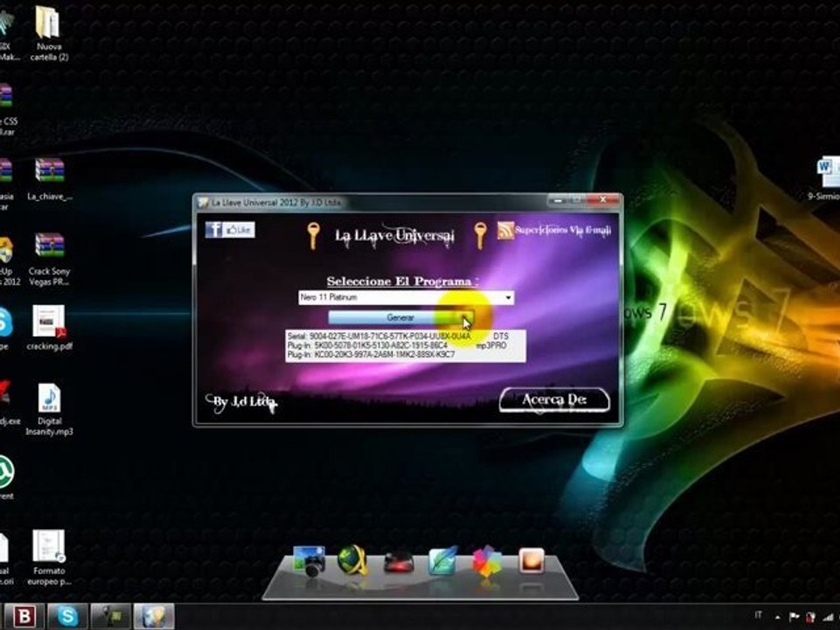Click the camera photo icon in the dock
Viewport: 840px width, 630px height.
pyautogui.click(x=309, y=561)
